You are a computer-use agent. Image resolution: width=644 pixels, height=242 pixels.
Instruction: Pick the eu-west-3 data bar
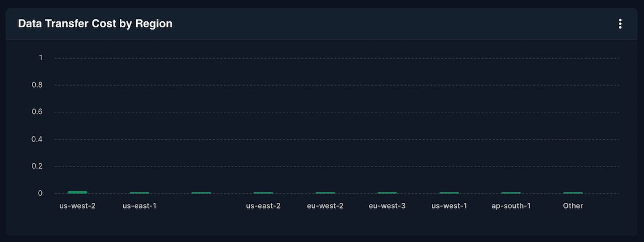pyautogui.click(x=387, y=193)
